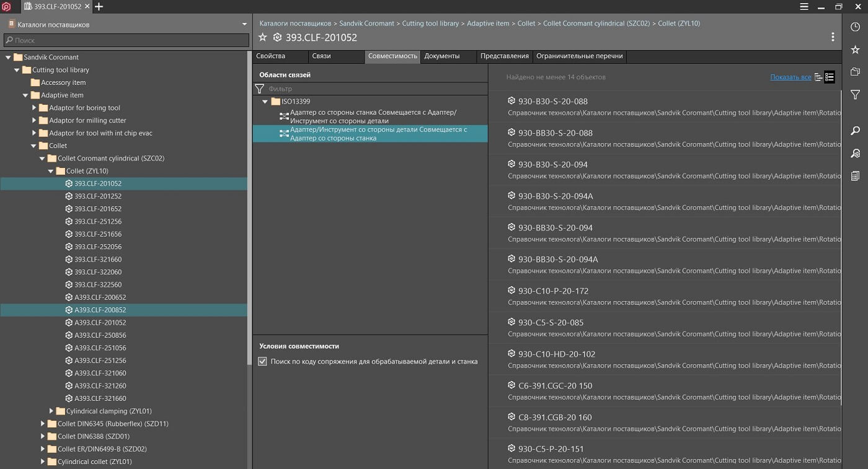Click the Показать все link
The image size is (868, 469).
click(790, 77)
